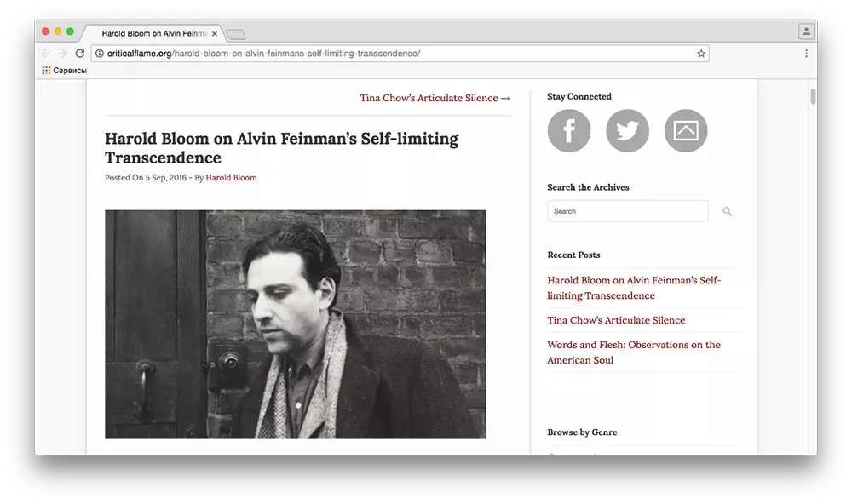The height and width of the screenshot is (504, 852).
Task: Click the email envelope icon
Action: (x=685, y=131)
